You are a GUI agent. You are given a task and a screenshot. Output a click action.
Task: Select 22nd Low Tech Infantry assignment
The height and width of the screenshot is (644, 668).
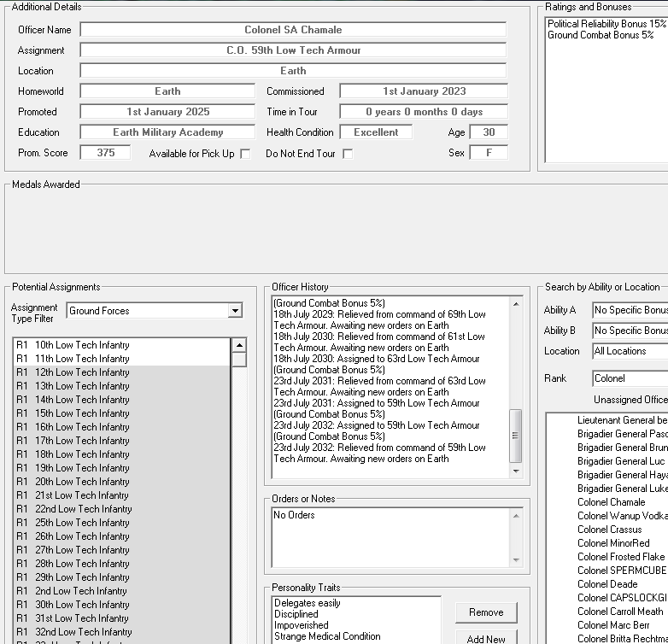[122, 509]
